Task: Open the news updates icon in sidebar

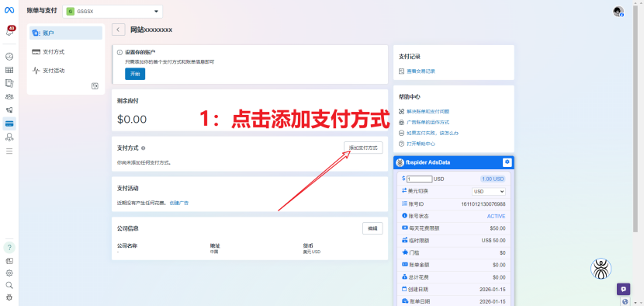Action: [9, 261]
